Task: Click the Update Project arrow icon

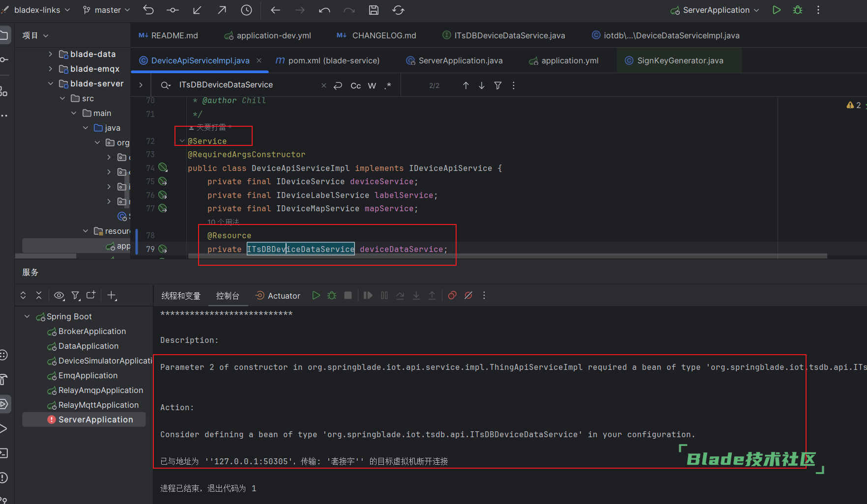Action: (x=197, y=10)
